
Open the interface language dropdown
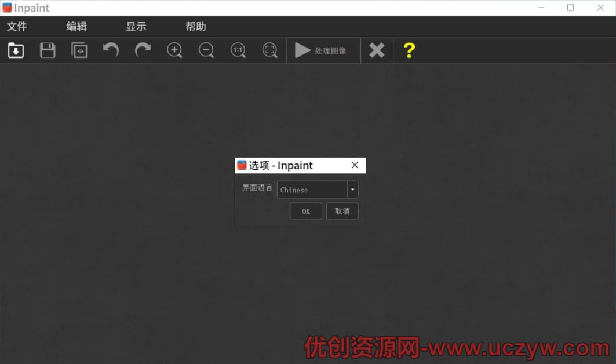coord(313,190)
